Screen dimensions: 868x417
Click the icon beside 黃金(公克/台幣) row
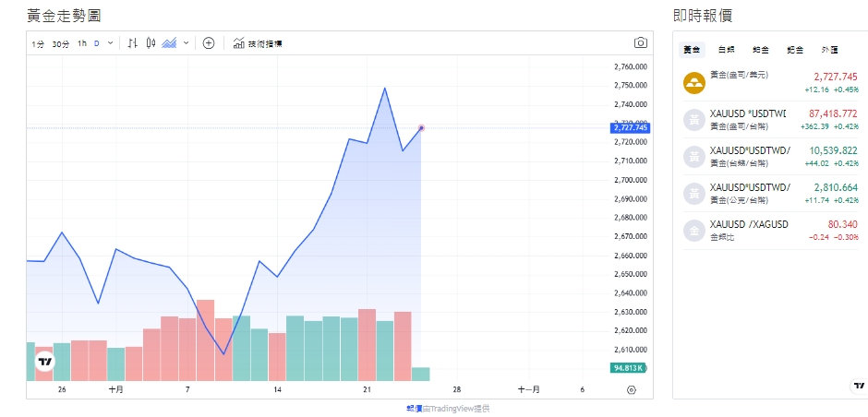[x=694, y=194]
